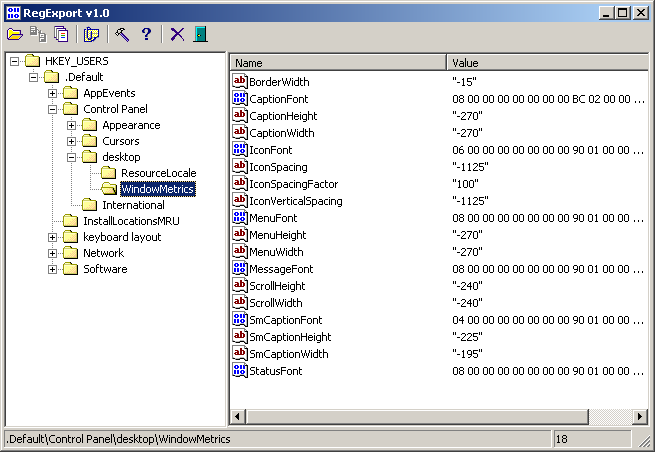Sort by the Name column header

[x=338, y=63]
